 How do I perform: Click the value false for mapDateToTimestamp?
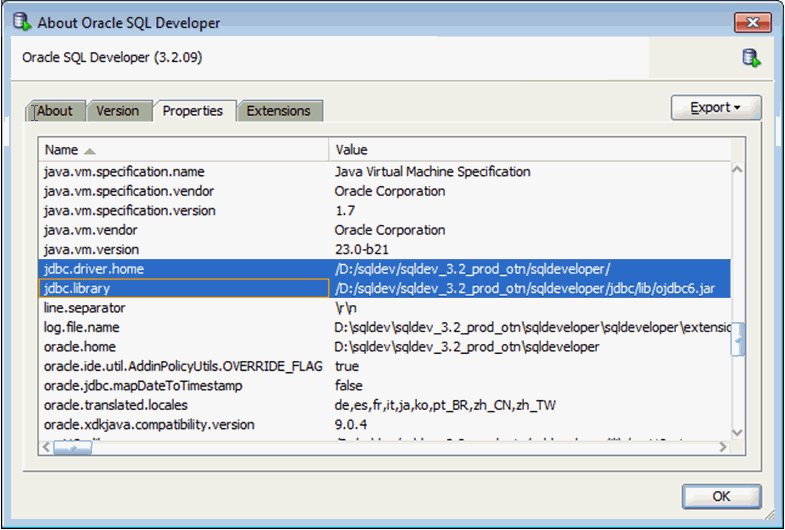348,386
